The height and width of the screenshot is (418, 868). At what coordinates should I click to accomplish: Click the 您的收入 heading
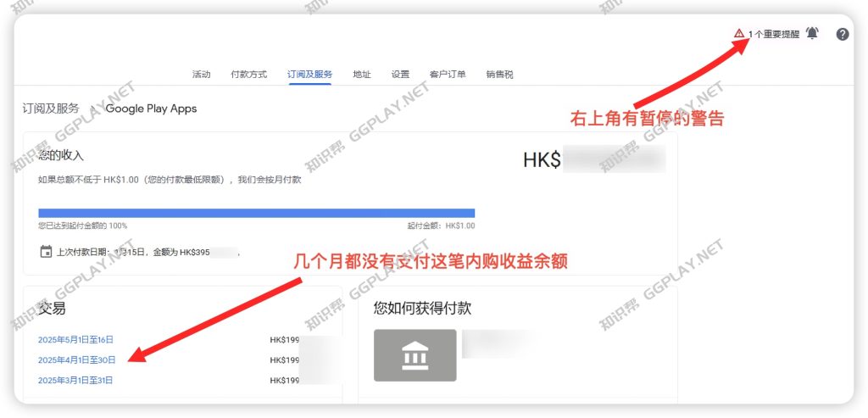pos(61,155)
